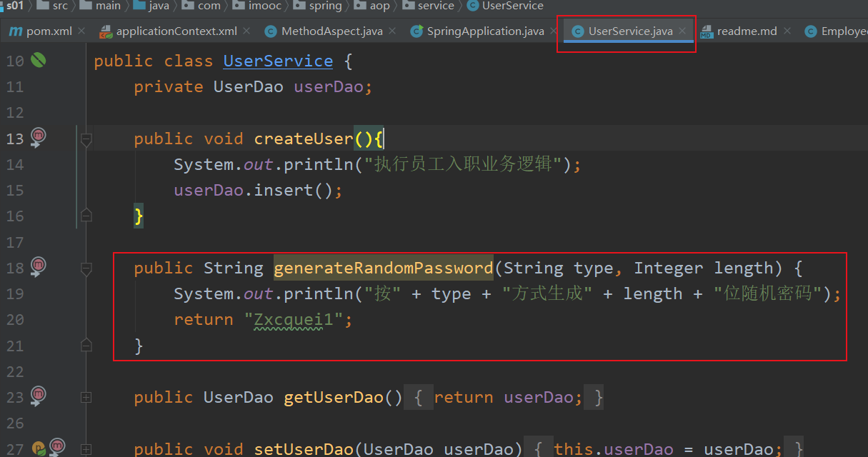Viewport: 868px width, 457px height.
Task: Collapse the generateRandomPassword method fold arrow
Action: 86,268
